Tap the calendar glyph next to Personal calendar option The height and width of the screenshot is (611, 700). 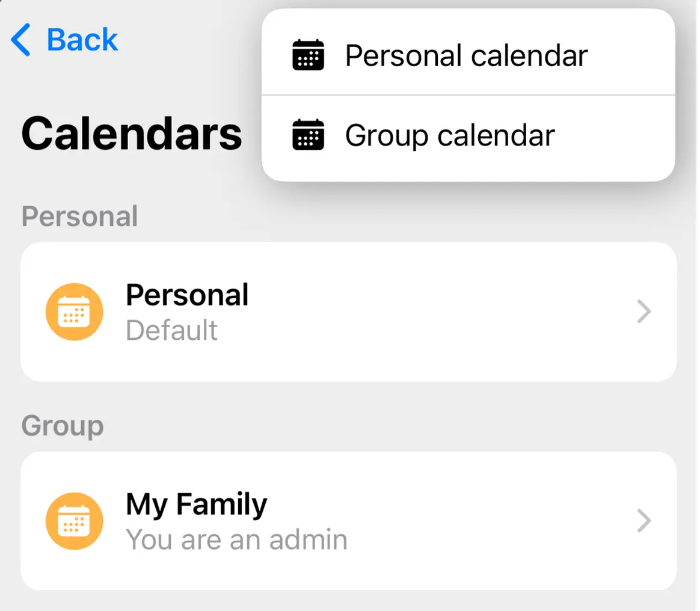pos(308,54)
